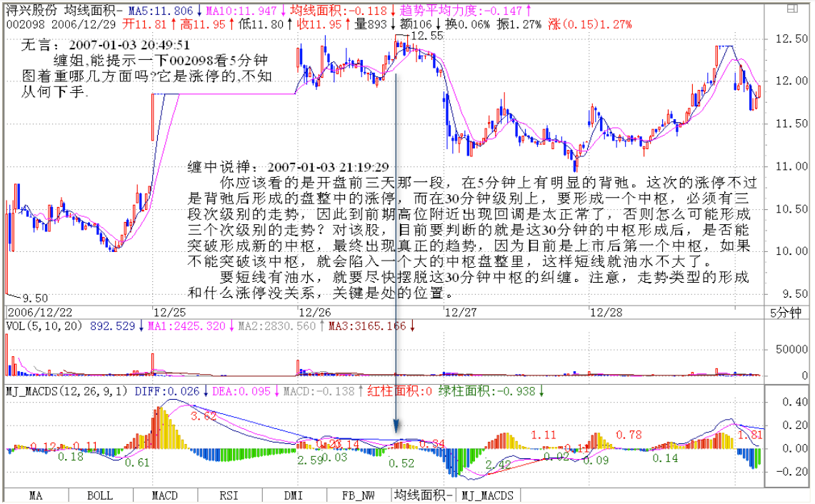Viewport: 815px width, 504px height.
Task: Click the 红柱面积:0 readout
Action: pyautogui.click(x=399, y=391)
